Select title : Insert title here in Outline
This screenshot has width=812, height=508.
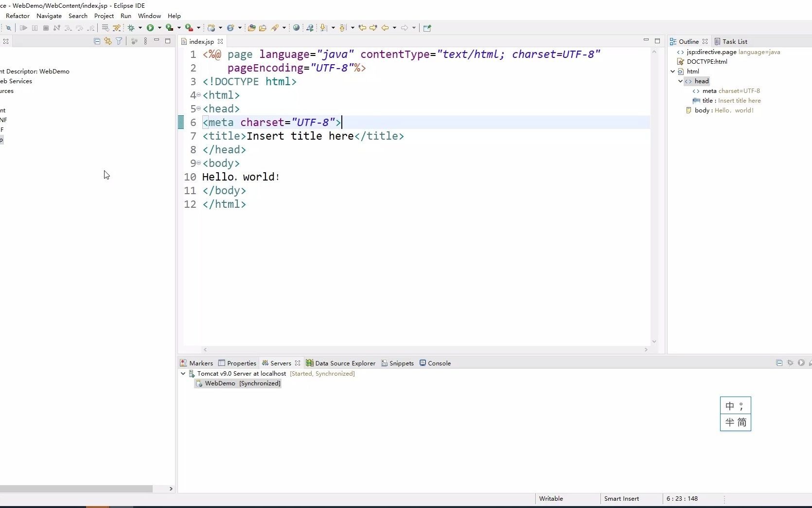pos(727,101)
